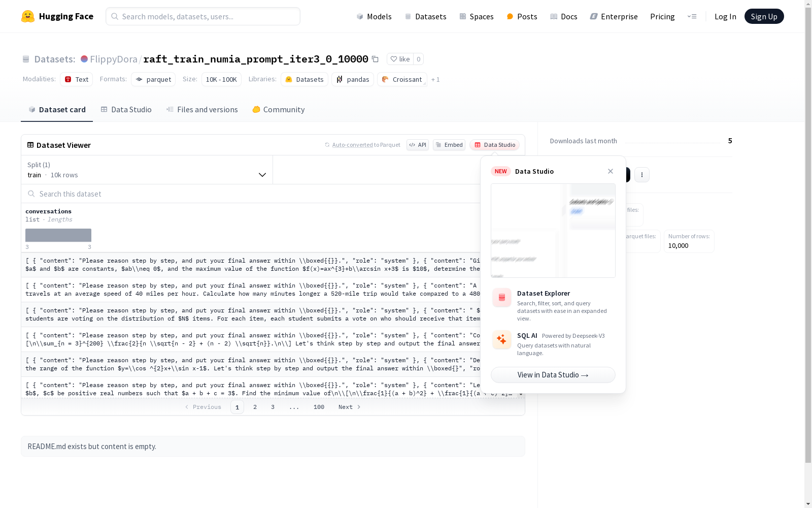Click View in Data Studio button
This screenshot has height=508, width=812.
(553, 375)
